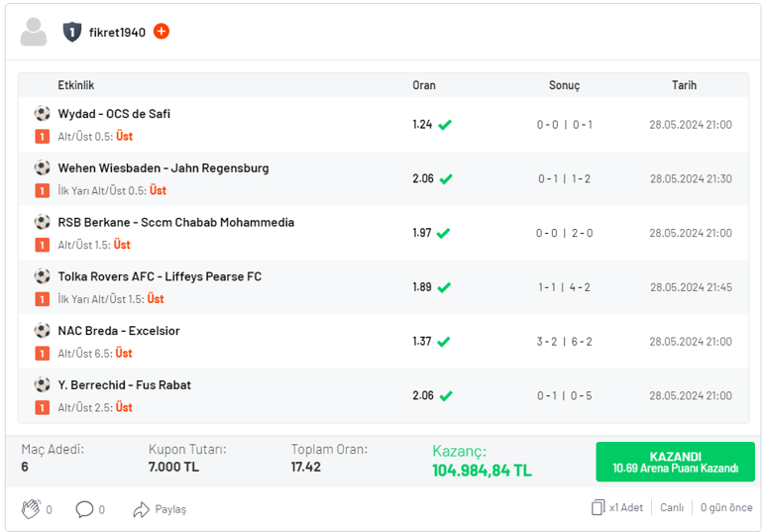Viewport: 763px width, 532px height.
Task: Open Wehen Wiesbaden - Jahn Regensburg match
Action: (x=163, y=168)
